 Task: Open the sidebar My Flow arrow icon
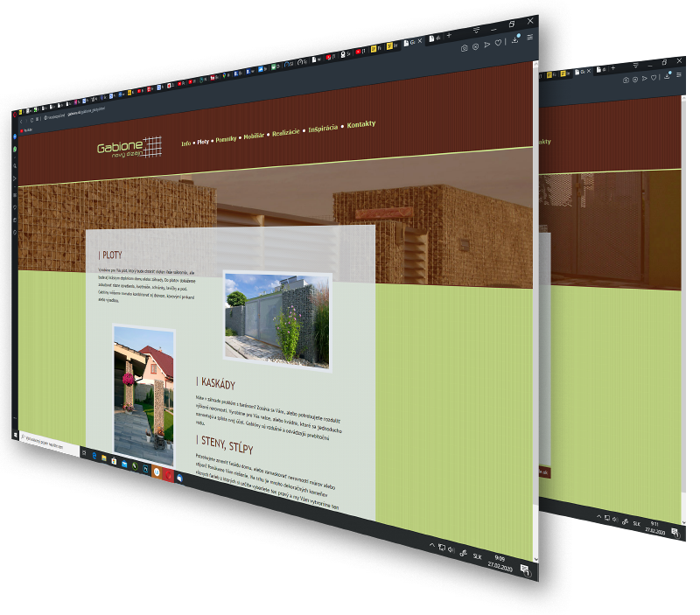[x=14, y=178]
